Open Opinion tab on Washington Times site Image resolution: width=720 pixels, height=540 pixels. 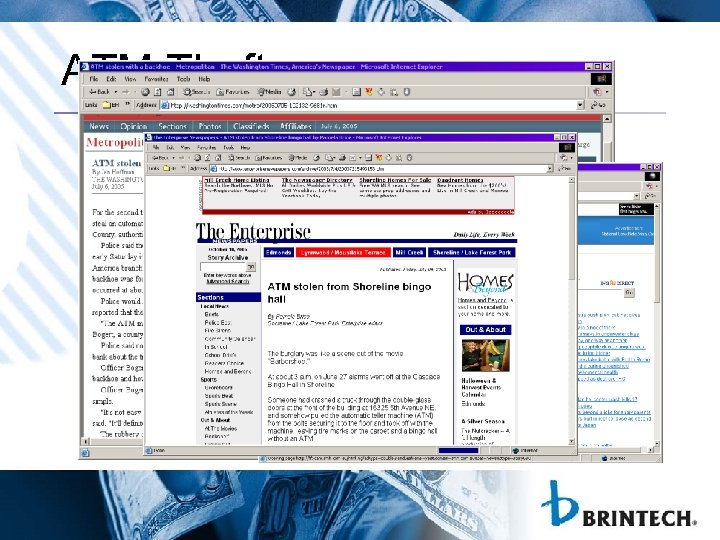134,126
